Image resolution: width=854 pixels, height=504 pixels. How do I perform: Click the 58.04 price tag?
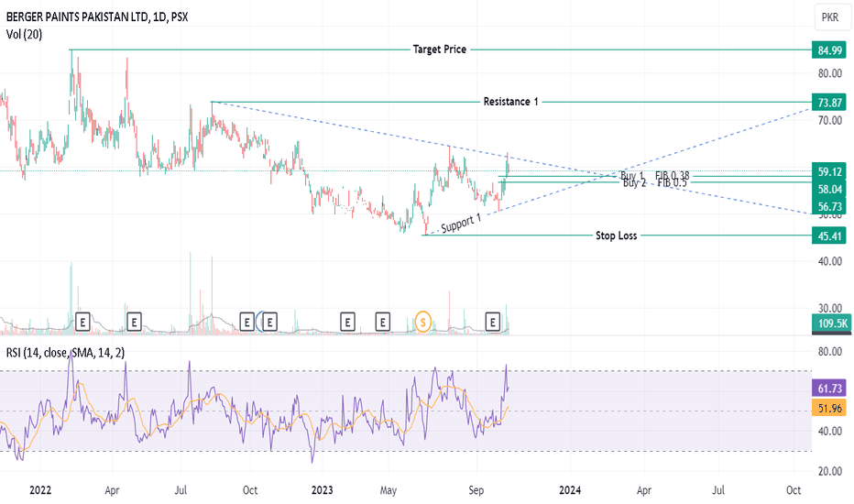click(x=829, y=189)
